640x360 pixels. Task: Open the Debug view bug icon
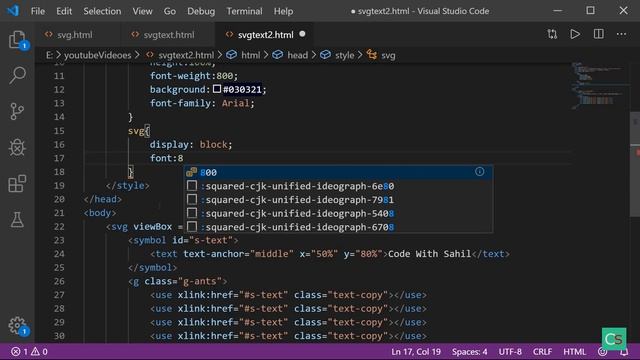pos(17,147)
